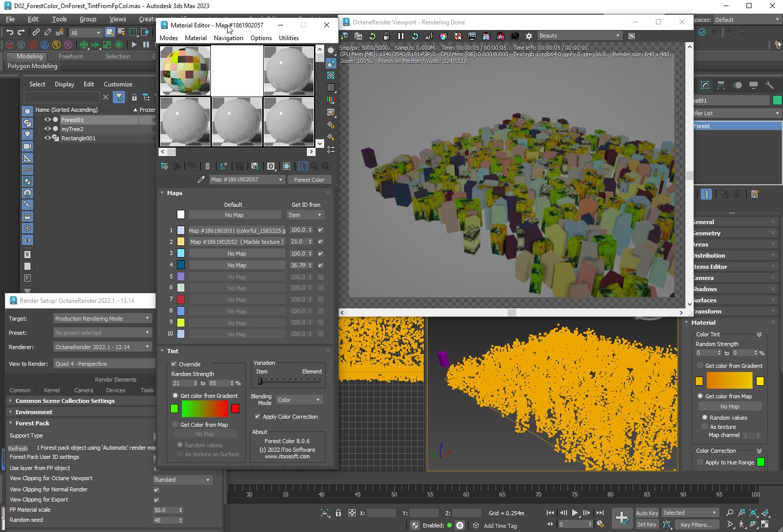Click the Forest Color map type button
Screen dimensions: 783x532
point(309,180)
